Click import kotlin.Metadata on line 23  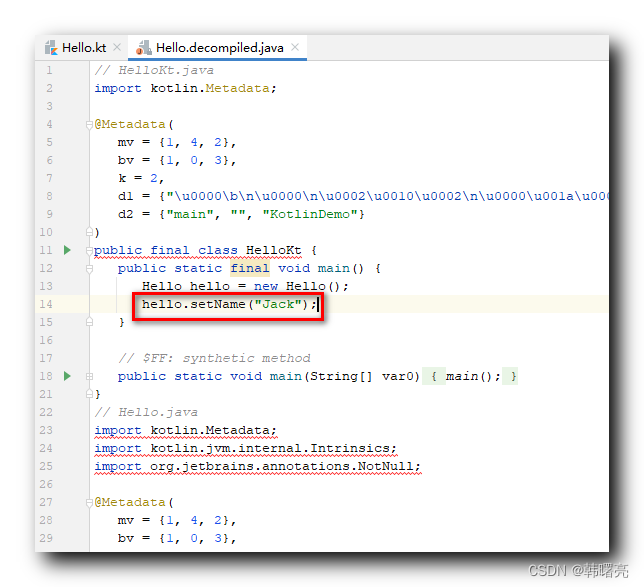pos(186,430)
